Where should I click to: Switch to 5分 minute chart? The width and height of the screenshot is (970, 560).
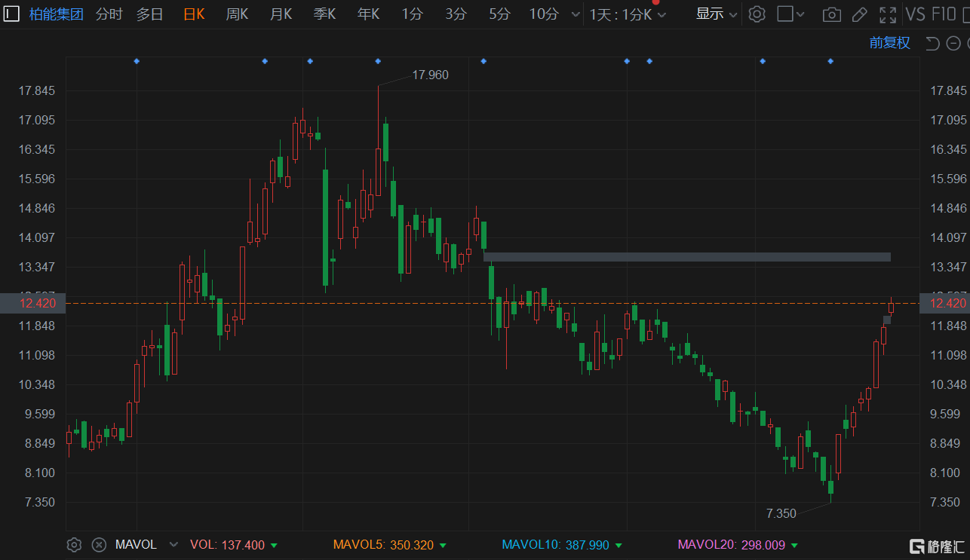pyautogui.click(x=499, y=14)
